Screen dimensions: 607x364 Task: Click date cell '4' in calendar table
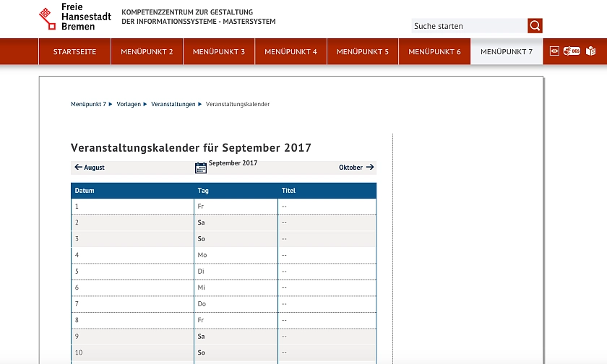coord(132,255)
